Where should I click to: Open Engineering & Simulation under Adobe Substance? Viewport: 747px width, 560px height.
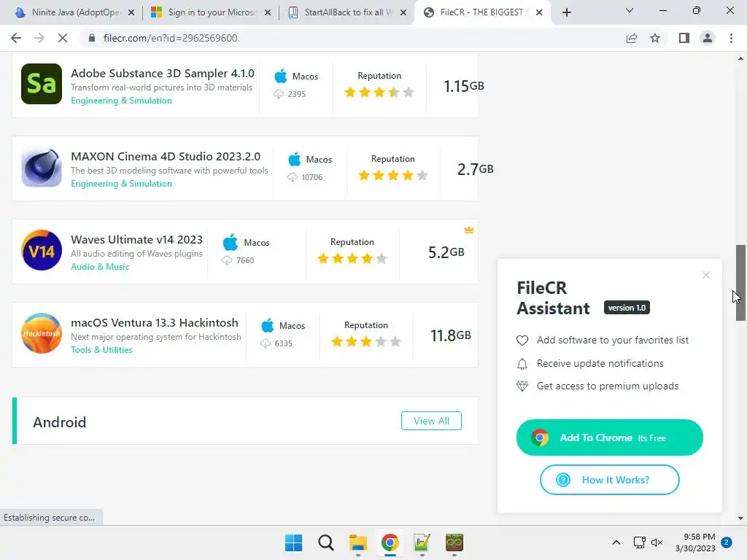click(x=122, y=101)
